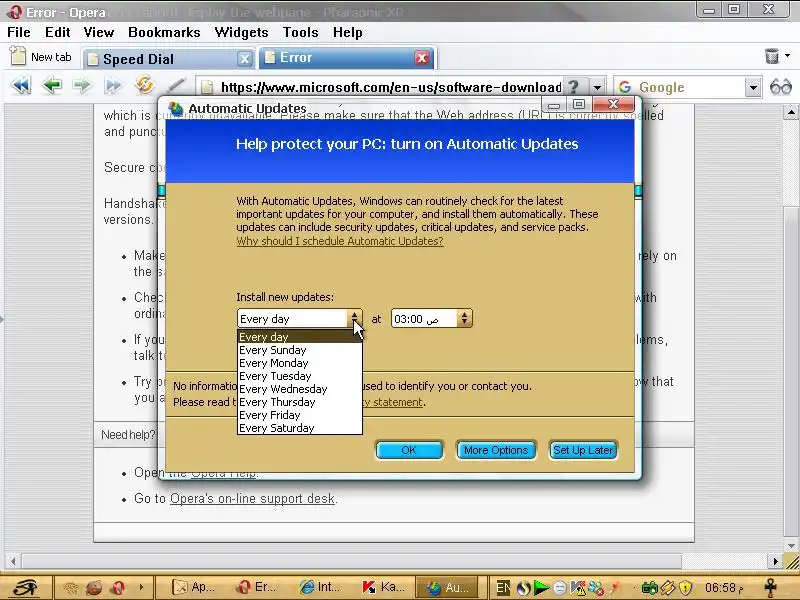Open the privacy statement link

[x=393, y=402]
